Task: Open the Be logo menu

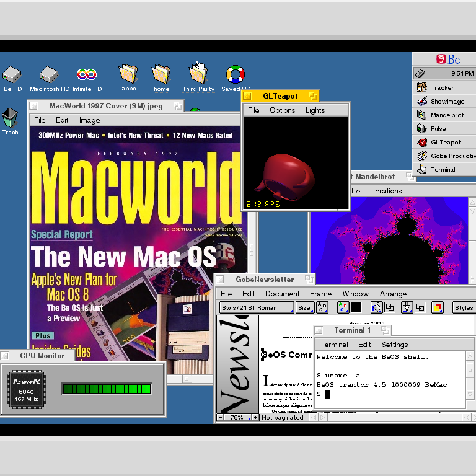Action: click(x=448, y=59)
